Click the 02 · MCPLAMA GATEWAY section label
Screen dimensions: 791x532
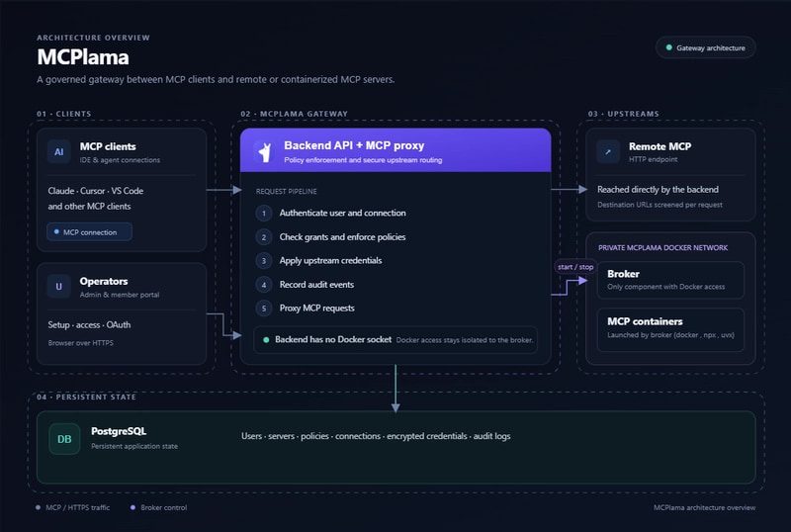(294, 114)
